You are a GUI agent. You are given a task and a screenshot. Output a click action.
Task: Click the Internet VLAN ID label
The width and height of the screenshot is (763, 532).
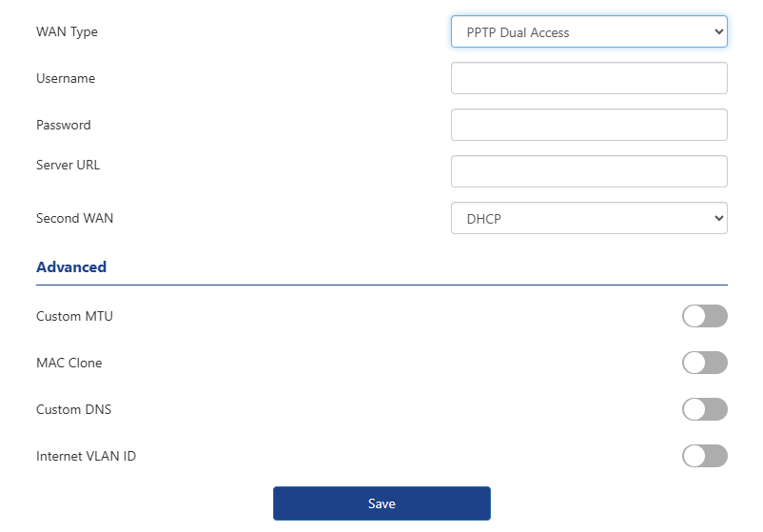pyautogui.click(x=86, y=456)
